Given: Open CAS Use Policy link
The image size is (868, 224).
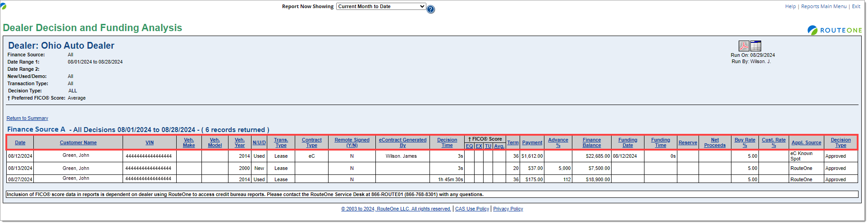Looking at the screenshot, I should click(x=472, y=209).
